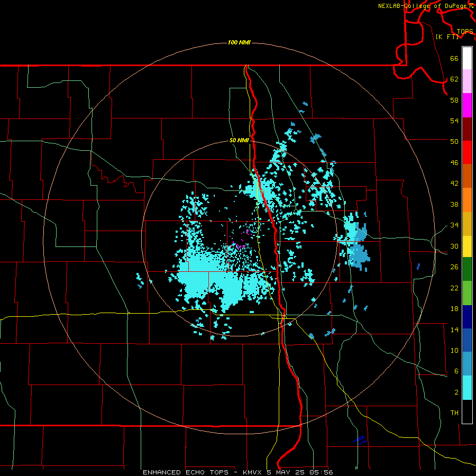The image size is (476, 476).
Task: Choose the dark orange scale swatch
Action: pyautogui.click(x=467, y=176)
